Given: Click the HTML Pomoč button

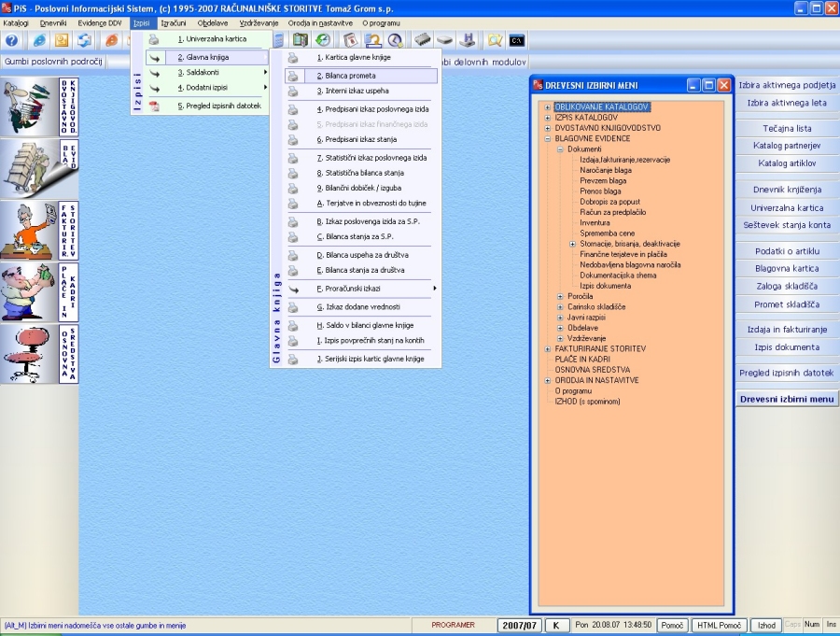Looking at the screenshot, I should pyautogui.click(x=719, y=625).
